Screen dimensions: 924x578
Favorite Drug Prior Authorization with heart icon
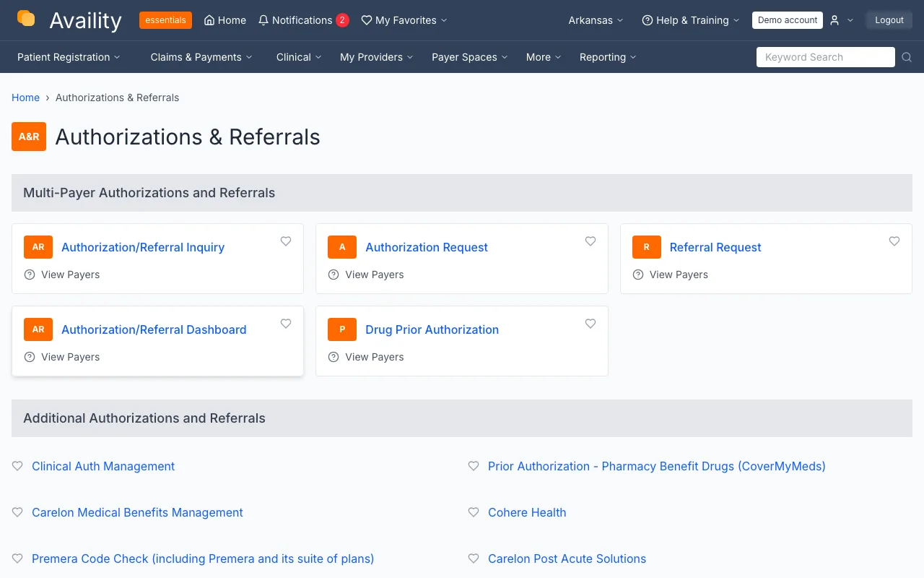pos(590,324)
